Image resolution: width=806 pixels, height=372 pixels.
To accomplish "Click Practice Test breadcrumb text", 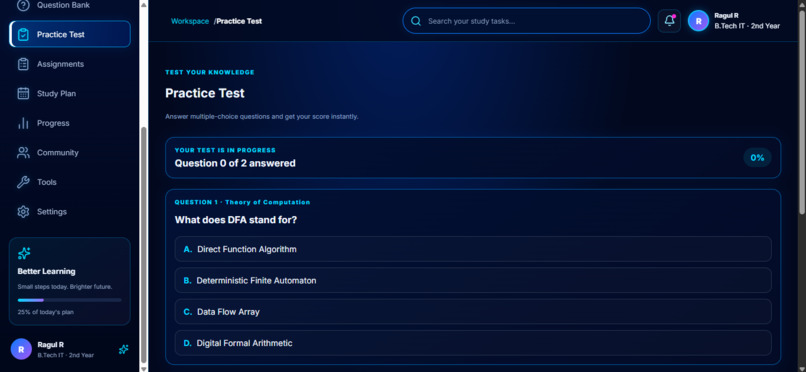I will pyautogui.click(x=239, y=21).
